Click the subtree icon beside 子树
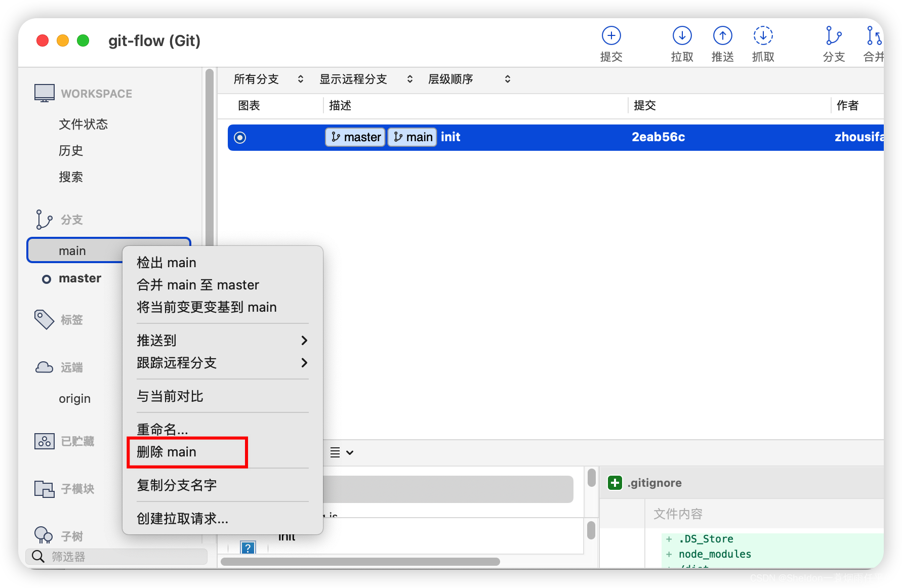 pyautogui.click(x=44, y=535)
